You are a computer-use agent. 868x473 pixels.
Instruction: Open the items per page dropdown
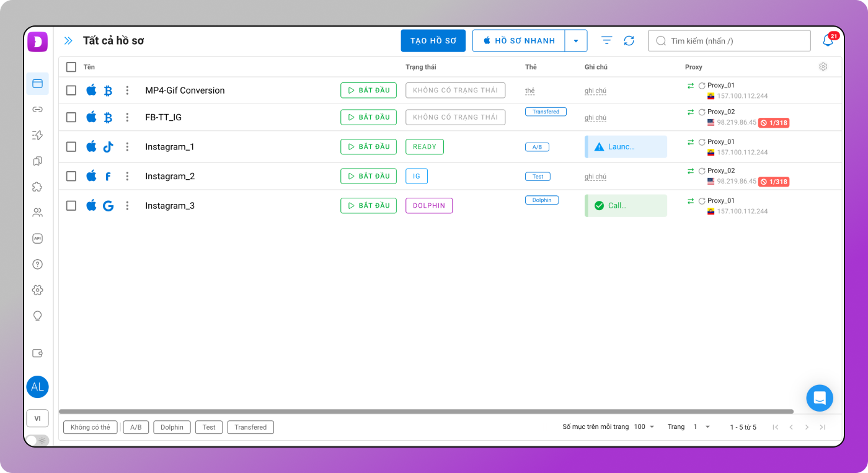point(644,427)
